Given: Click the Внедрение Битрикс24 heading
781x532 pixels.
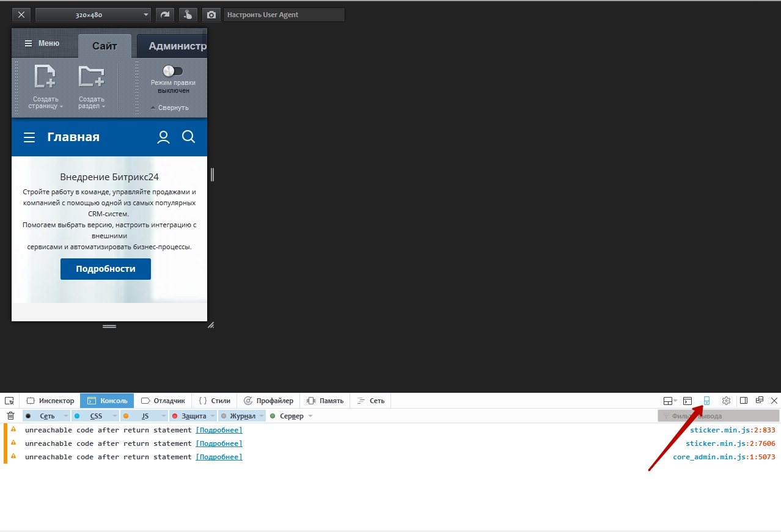Looking at the screenshot, I should tap(109, 177).
